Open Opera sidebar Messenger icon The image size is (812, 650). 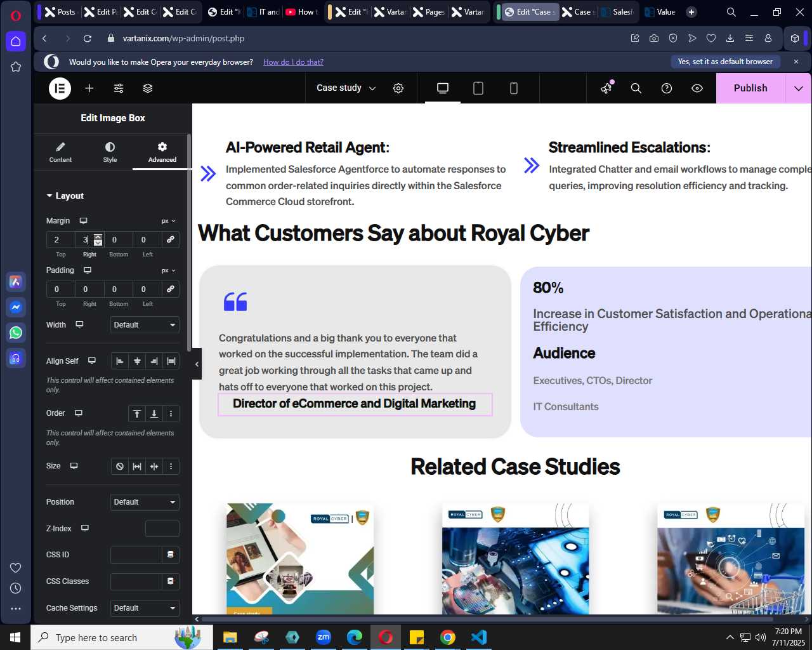tap(16, 307)
